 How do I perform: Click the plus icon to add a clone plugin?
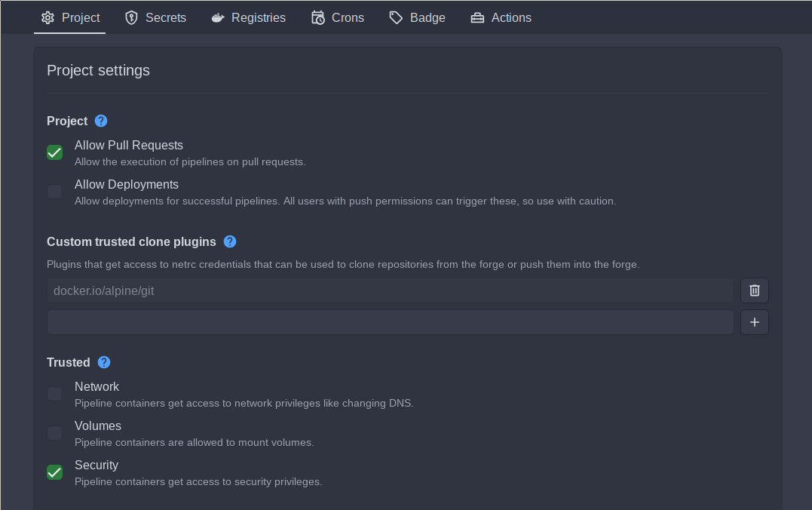point(754,322)
